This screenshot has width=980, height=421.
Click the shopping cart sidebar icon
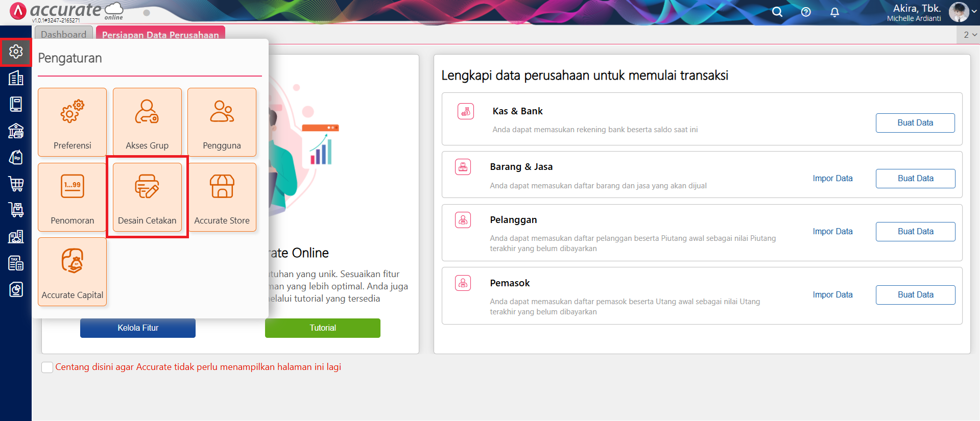(16, 184)
